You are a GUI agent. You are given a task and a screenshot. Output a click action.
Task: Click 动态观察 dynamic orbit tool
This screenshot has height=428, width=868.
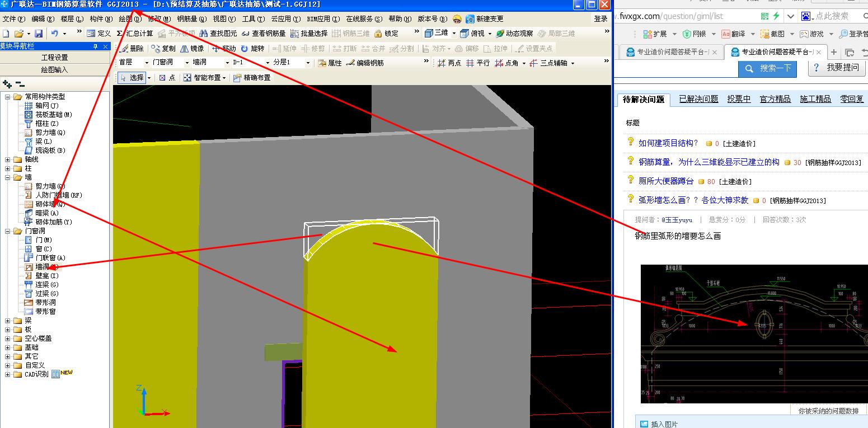tap(514, 34)
